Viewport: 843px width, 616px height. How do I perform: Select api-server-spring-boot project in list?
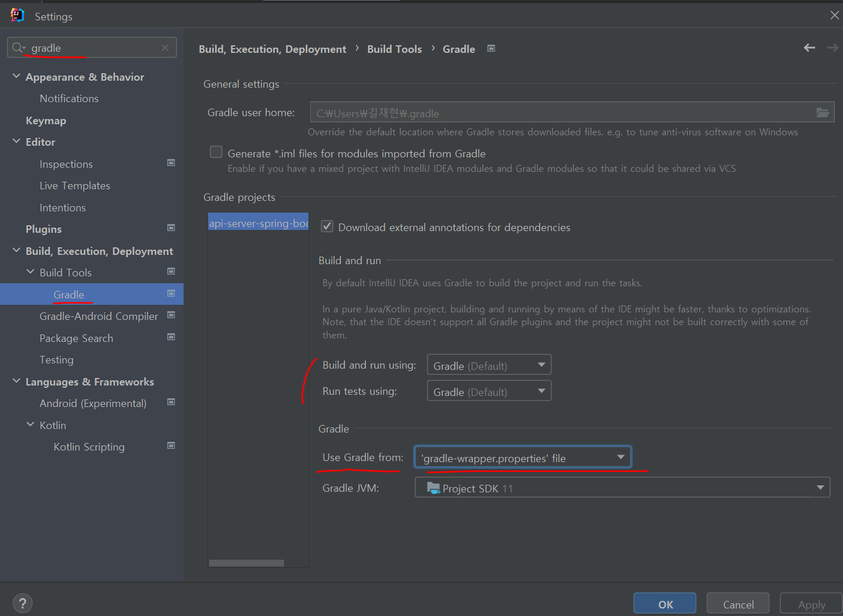click(x=259, y=223)
